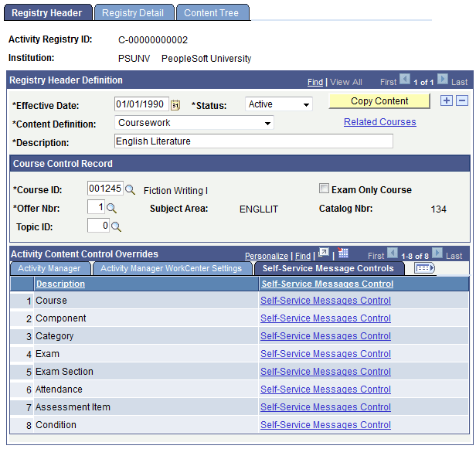This screenshot has width=476, height=449.
Task: Open Self-Service Messages Control for Category
Action: 325,335
